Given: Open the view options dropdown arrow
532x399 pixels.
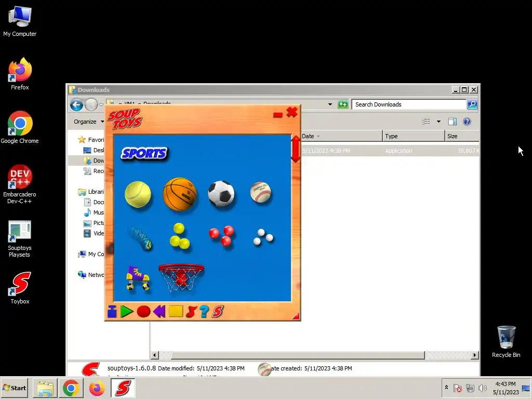Looking at the screenshot, I should tap(438, 122).
